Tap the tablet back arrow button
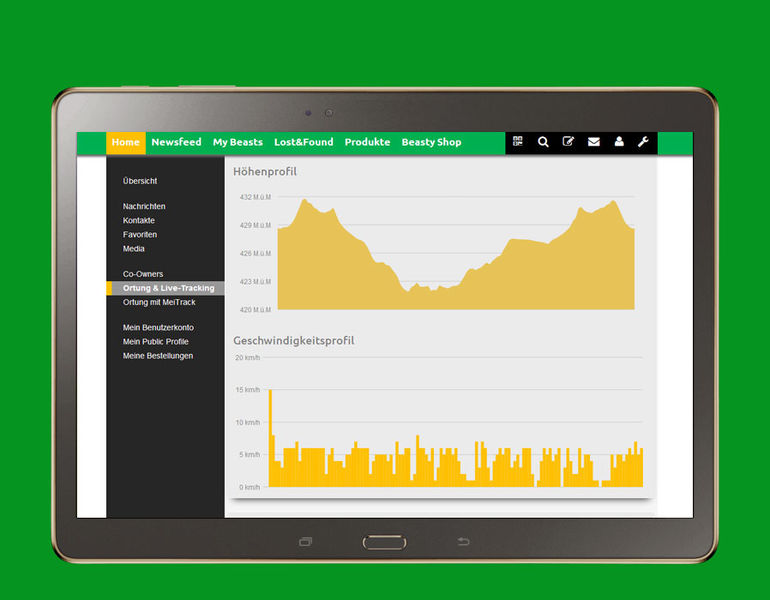This screenshot has height=600, width=770. [464, 541]
